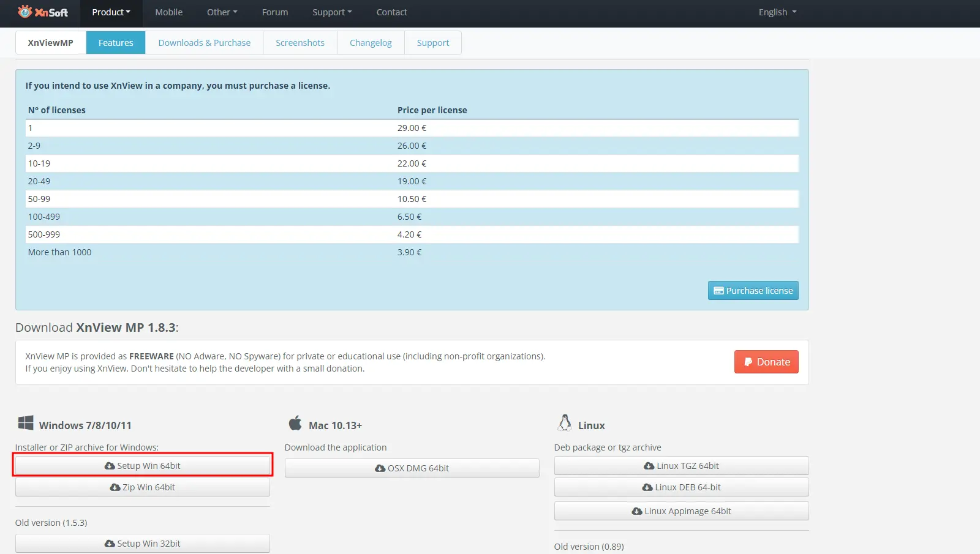Download Linux Appimage 64bit

[682, 511]
